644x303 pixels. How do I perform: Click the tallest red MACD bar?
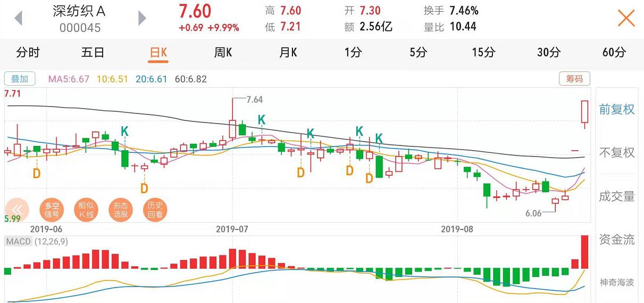(584, 252)
